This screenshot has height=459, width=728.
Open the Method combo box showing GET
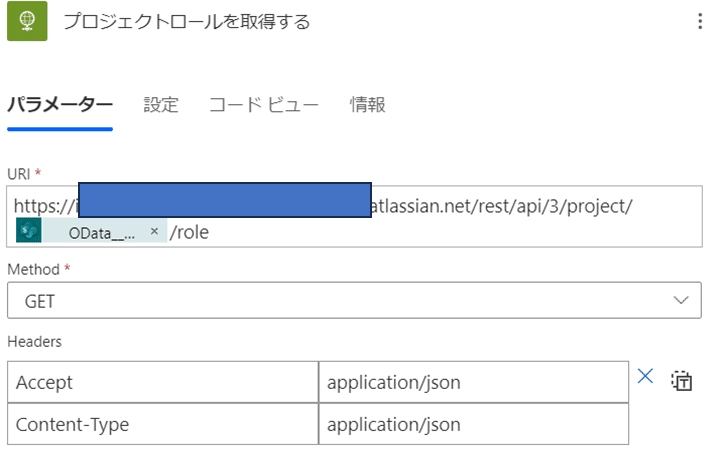pos(340,300)
